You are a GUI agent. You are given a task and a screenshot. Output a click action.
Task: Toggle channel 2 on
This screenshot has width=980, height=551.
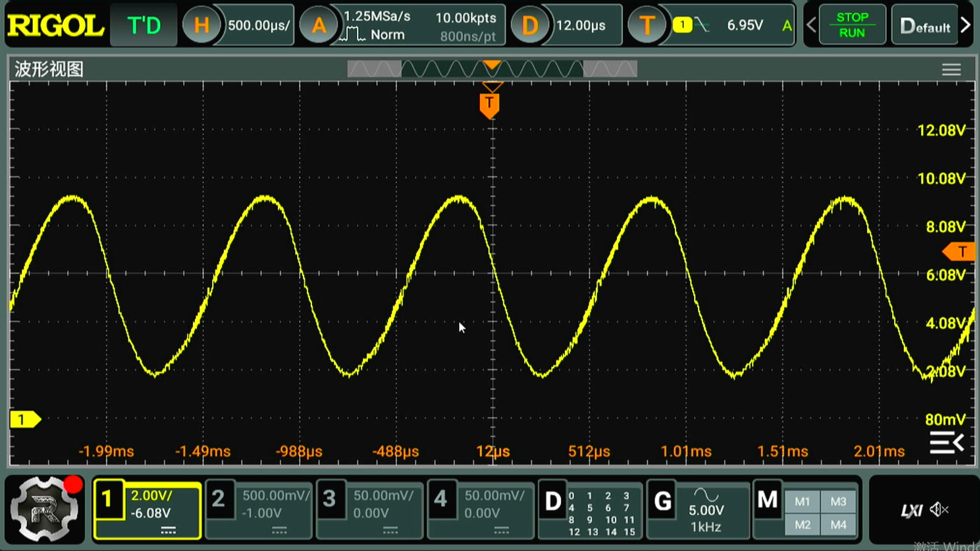[218, 499]
